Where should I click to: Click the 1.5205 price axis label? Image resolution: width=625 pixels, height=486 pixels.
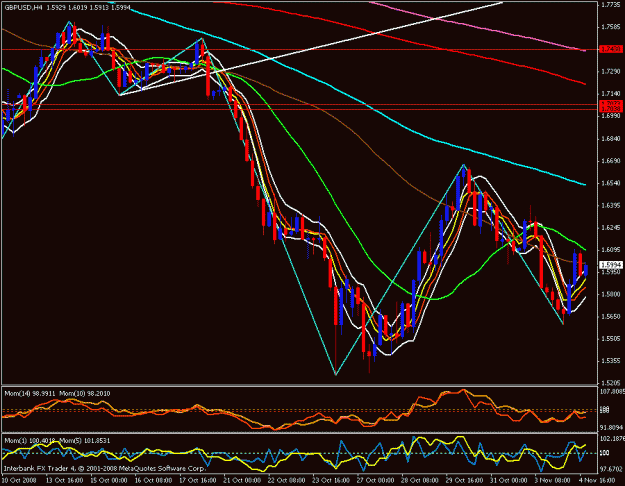click(611, 382)
